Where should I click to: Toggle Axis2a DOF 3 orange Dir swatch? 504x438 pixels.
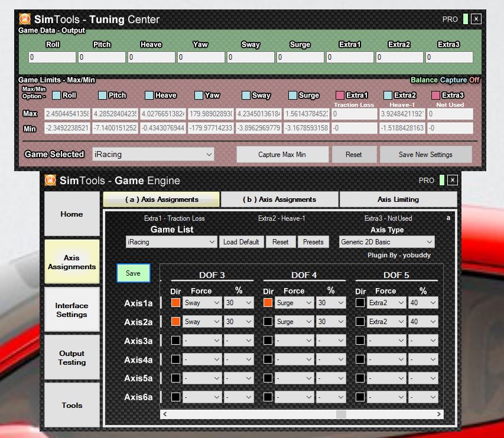pos(175,322)
